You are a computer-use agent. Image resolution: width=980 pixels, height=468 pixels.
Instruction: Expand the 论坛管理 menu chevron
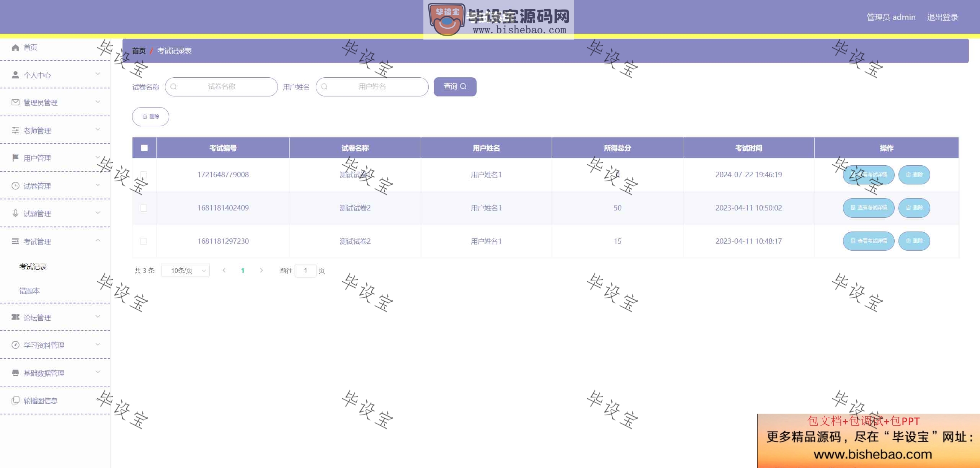click(x=98, y=317)
